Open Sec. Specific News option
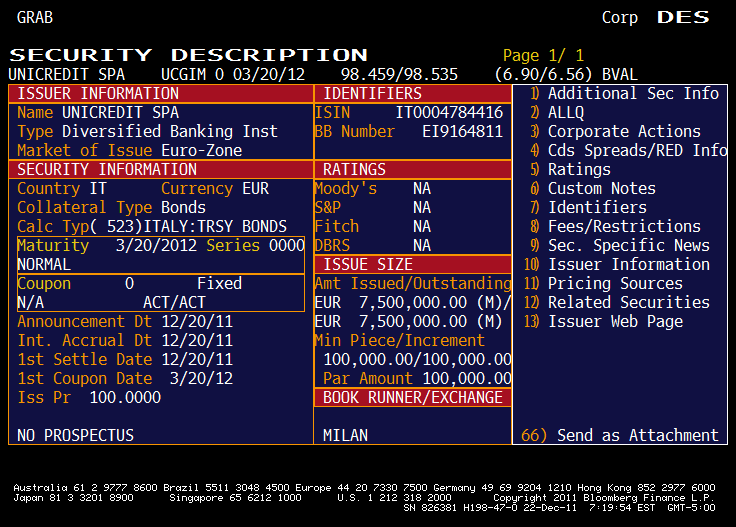Screen dimensions: 736x527 pos(620,245)
